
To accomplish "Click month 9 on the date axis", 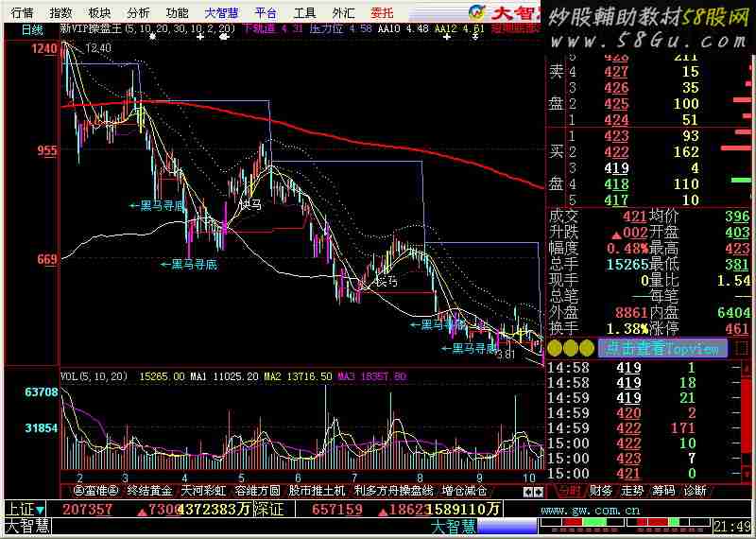I will (479, 478).
